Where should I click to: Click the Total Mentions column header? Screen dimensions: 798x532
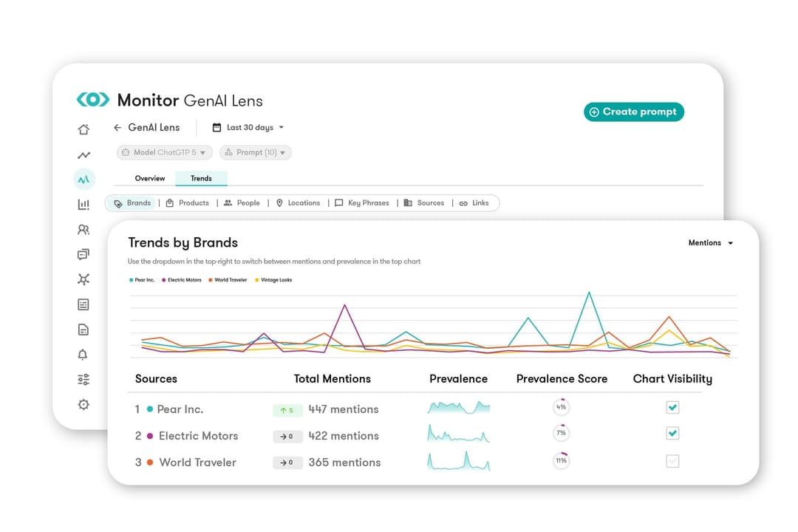tap(332, 379)
